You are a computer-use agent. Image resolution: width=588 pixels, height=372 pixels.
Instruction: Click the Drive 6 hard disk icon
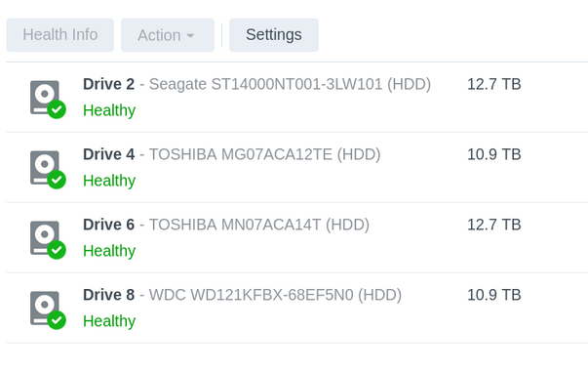click(x=45, y=237)
